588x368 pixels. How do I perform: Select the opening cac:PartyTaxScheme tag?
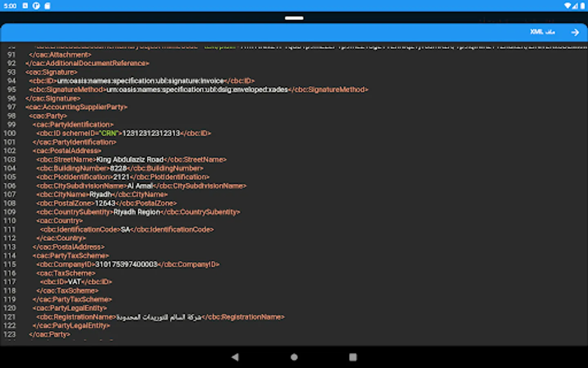(x=71, y=256)
